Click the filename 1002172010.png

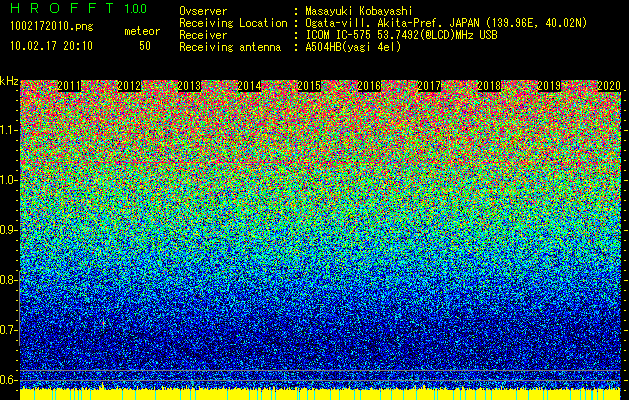click(52, 27)
